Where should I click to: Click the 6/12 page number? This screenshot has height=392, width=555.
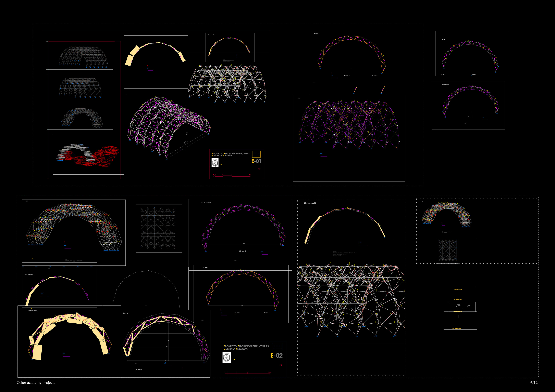pyautogui.click(x=534, y=383)
